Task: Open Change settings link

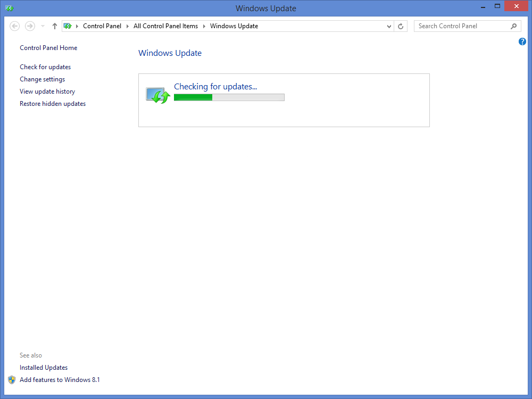Action: pos(43,79)
